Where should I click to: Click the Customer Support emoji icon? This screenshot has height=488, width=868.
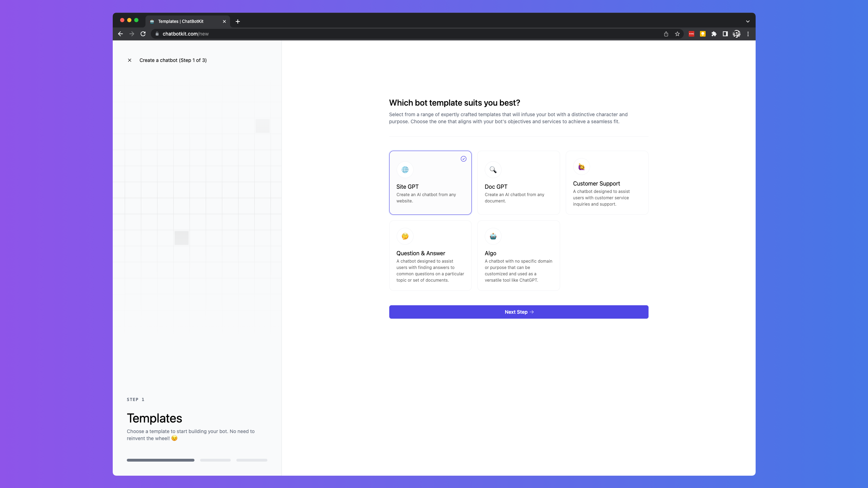pos(582,167)
